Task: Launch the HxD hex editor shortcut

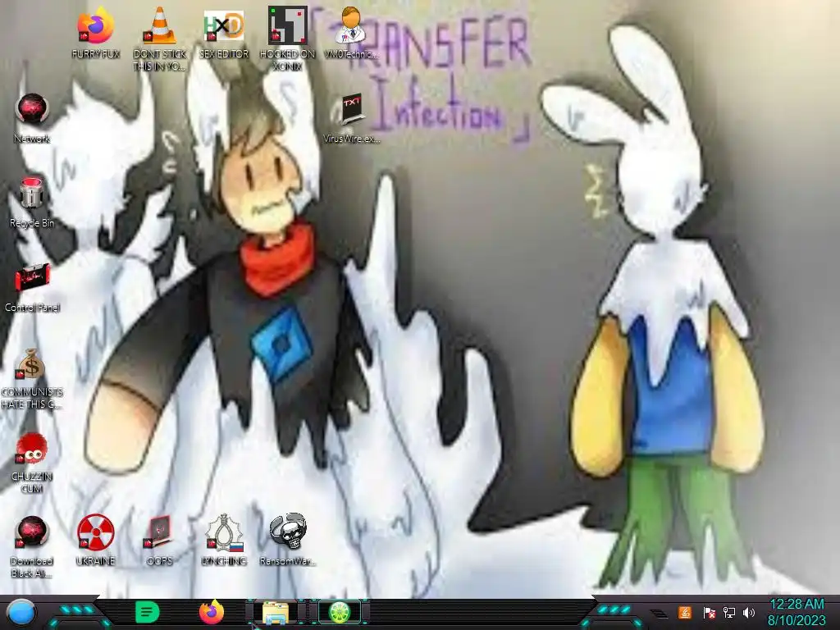Action: pyautogui.click(x=224, y=33)
